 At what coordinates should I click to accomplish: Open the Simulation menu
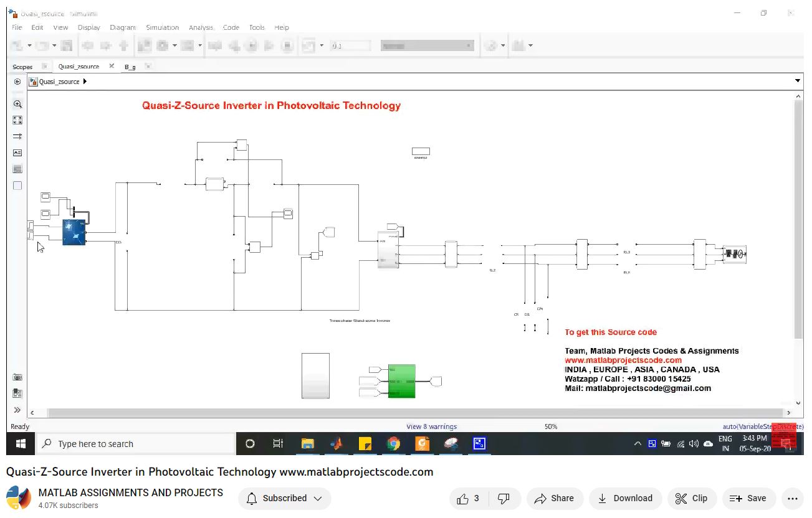tap(162, 27)
